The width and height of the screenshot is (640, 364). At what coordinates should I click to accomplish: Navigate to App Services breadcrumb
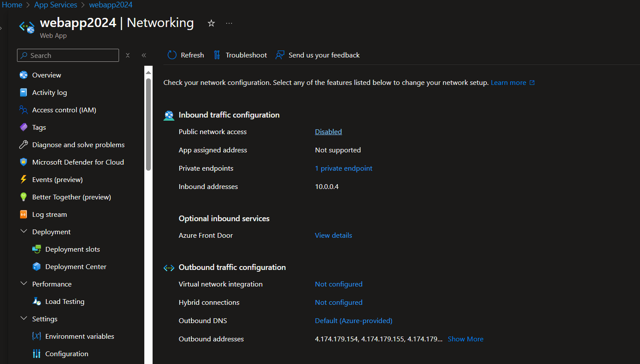tap(56, 5)
